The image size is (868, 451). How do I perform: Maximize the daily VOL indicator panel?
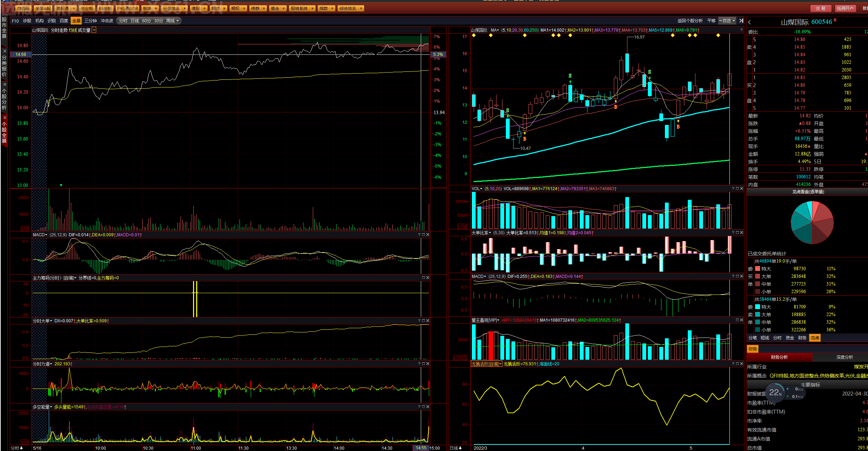click(737, 189)
